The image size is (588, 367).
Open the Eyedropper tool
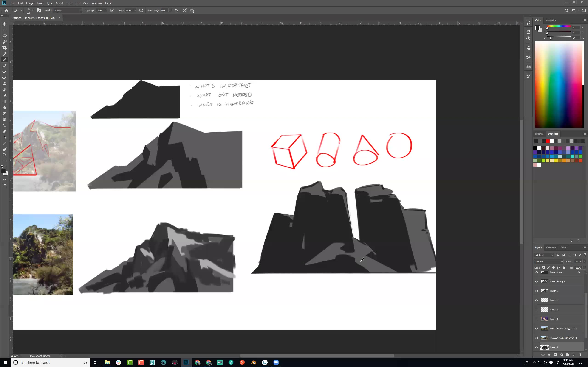click(4, 54)
